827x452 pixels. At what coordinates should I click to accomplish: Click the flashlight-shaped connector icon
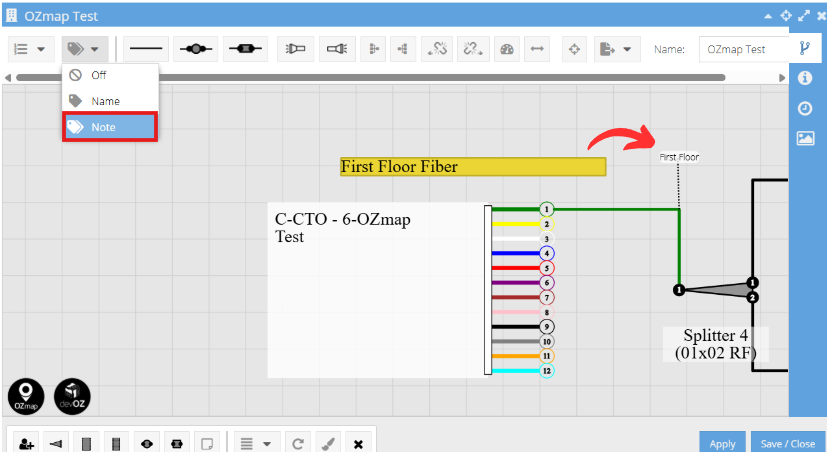pyautogui.click(x=295, y=49)
